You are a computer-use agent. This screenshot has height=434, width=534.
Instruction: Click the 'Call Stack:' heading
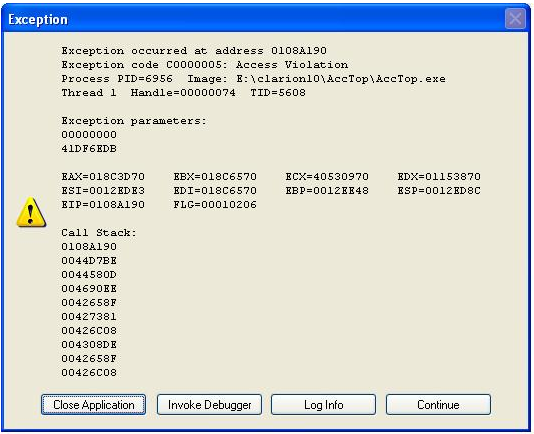(x=99, y=233)
